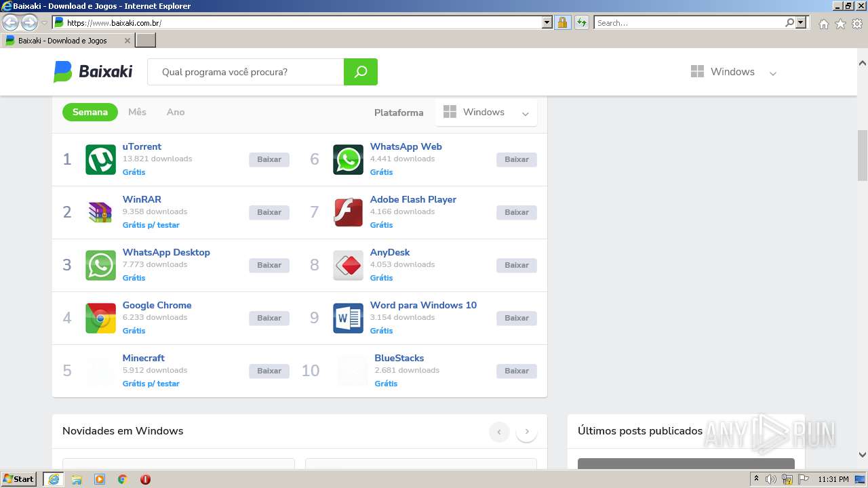Focus the program search input field
The width and height of the screenshot is (868, 488).
point(246,72)
